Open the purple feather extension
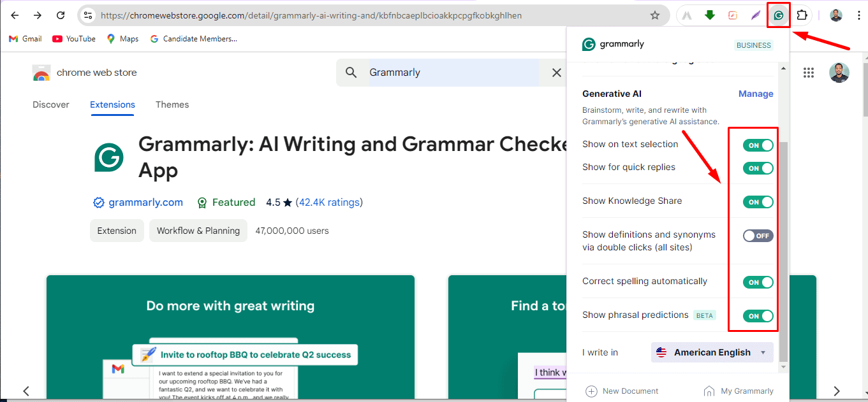 [x=756, y=15]
